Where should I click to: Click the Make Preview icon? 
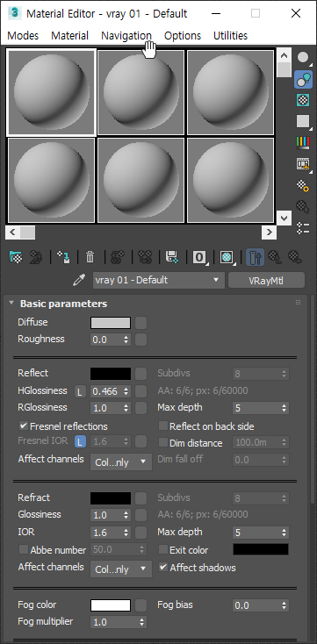[304, 164]
